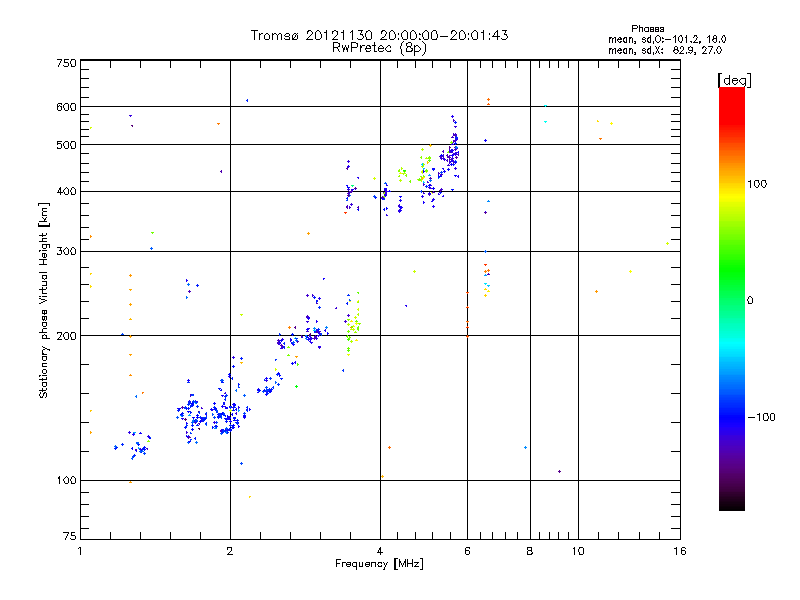Click the 'RwPretec (8p)' subtitle
The image size is (800, 600).
(x=379, y=48)
